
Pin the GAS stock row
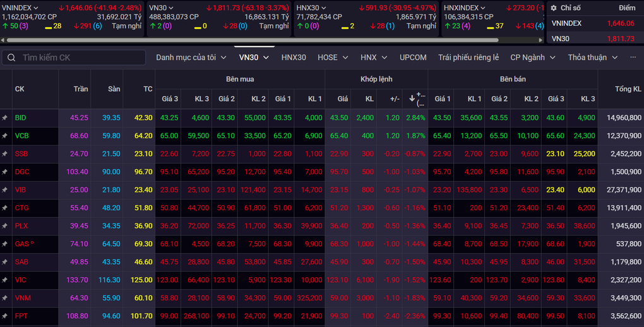tap(4, 244)
